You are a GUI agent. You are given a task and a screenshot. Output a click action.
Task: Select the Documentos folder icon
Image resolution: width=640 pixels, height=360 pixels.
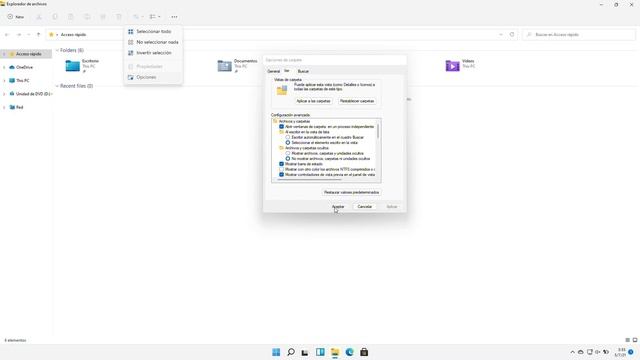pyautogui.click(x=224, y=66)
